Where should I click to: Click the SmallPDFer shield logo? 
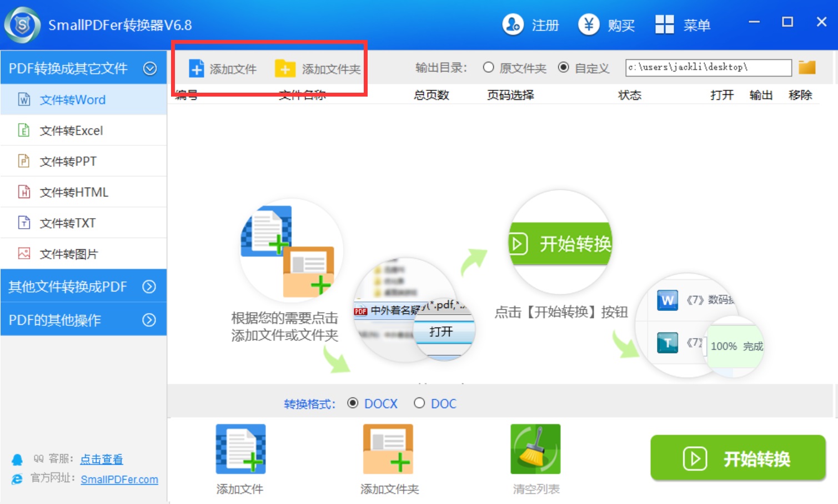(22, 25)
